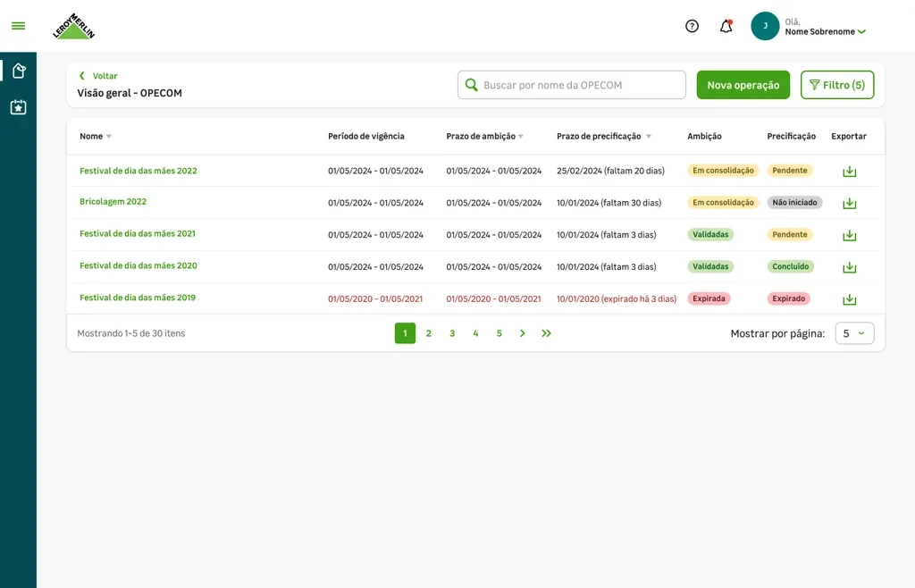This screenshot has width=915, height=588.
Task: Click the user avatar circle
Action: pyautogui.click(x=765, y=26)
